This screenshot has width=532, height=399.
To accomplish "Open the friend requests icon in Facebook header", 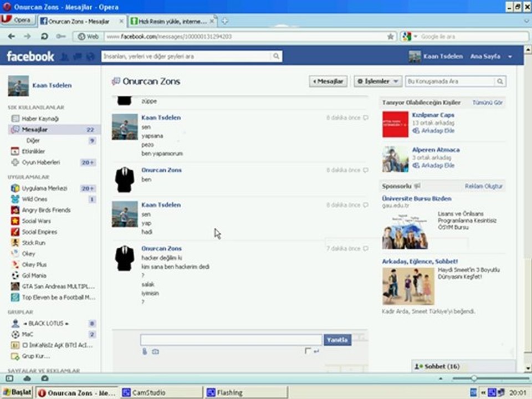I will 64,57.
